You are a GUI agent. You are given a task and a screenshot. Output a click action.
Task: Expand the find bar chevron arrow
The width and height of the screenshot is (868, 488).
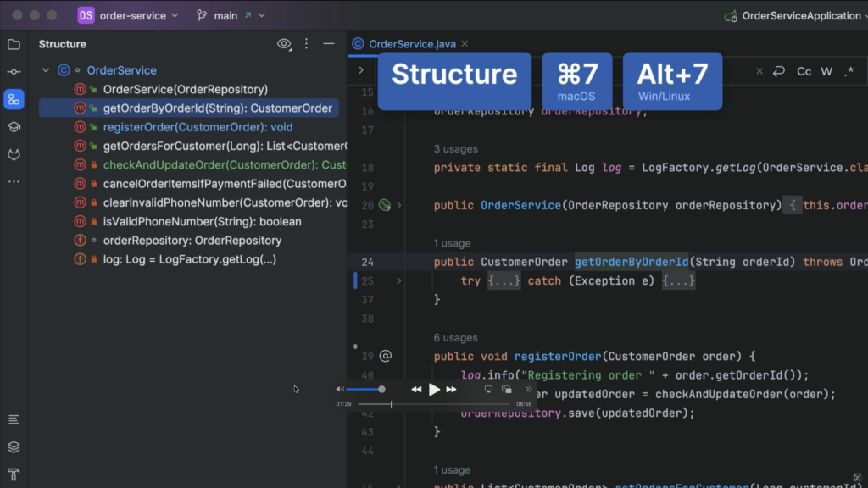click(x=361, y=70)
